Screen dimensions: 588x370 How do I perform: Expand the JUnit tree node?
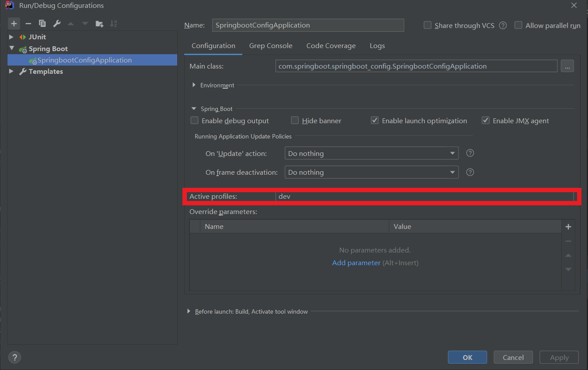coord(12,37)
